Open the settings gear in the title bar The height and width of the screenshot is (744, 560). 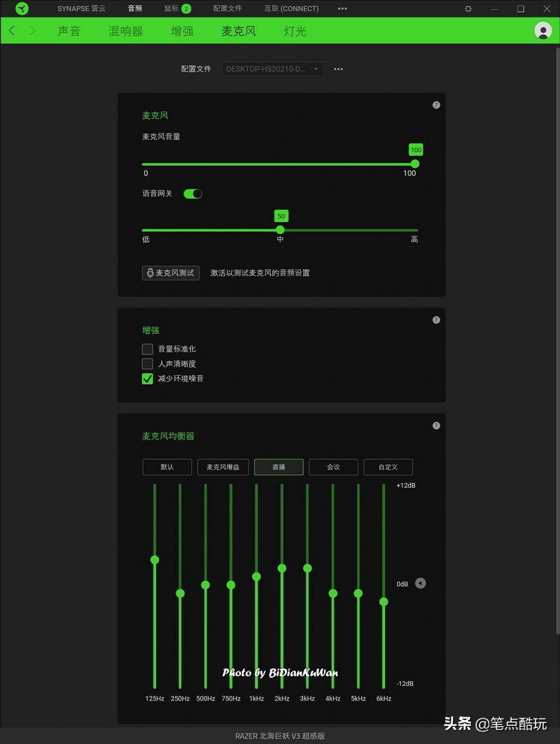point(468,8)
